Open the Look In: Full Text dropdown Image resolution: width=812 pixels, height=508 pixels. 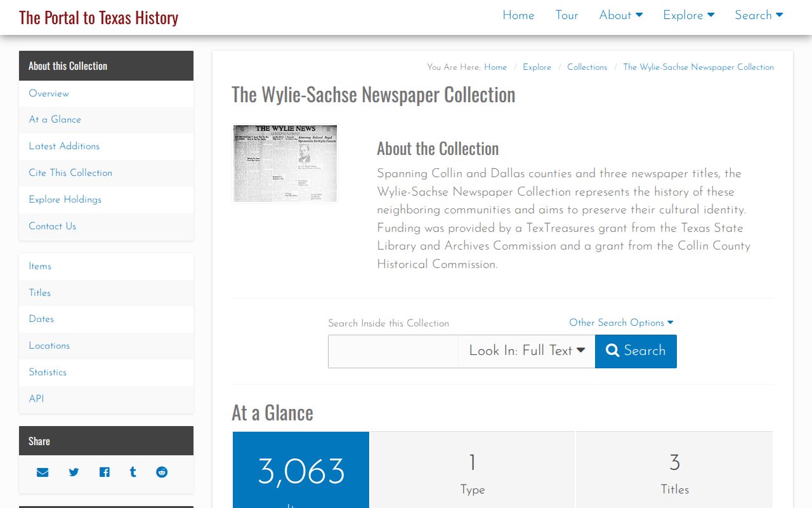(x=527, y=351)
